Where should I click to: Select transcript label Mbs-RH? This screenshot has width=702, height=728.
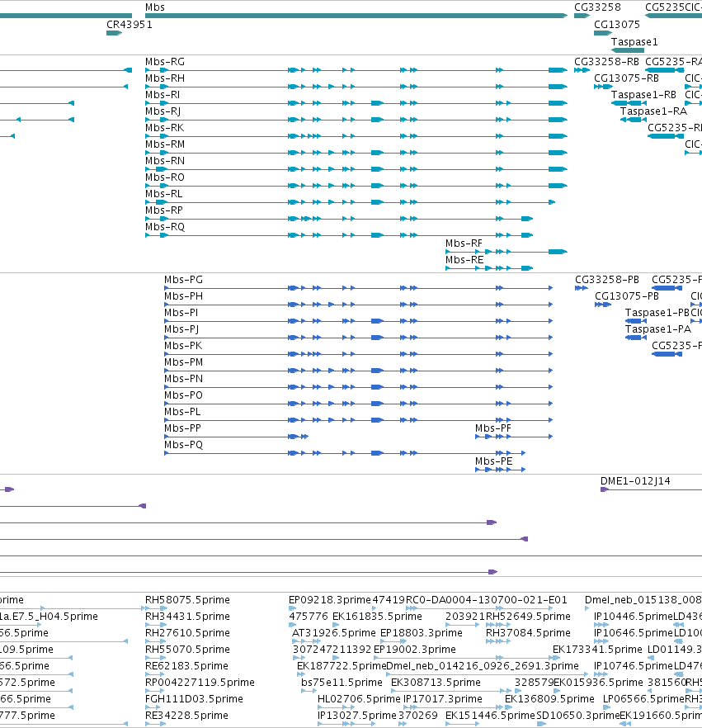pos(165,78)
